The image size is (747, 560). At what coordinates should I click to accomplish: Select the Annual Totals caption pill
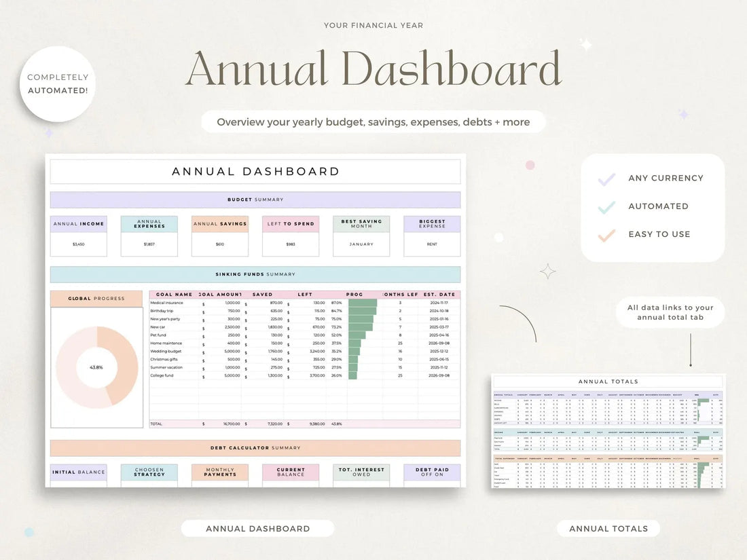[608, 529]
